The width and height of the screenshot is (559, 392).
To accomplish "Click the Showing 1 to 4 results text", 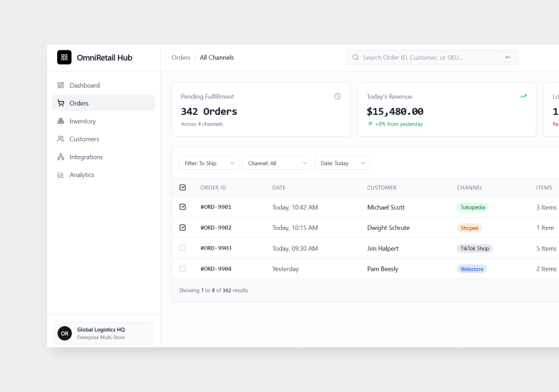I will 213,290.
